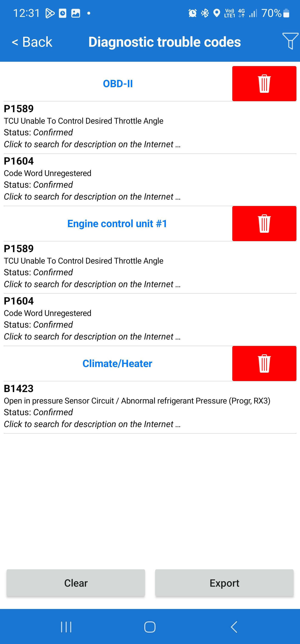Open P1589 under Engine control unit #1

pyautogui.click(x=150, y=268)
